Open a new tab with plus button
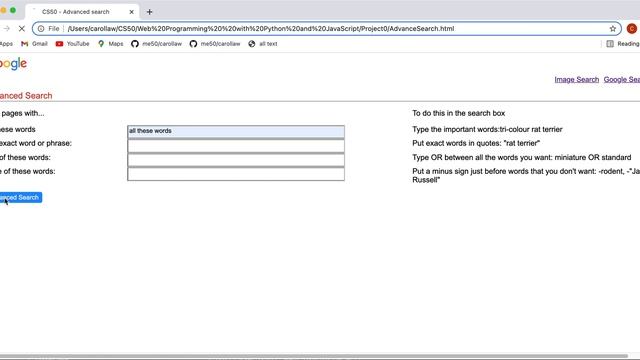Viewport: 640px width, 360px height. [149, 12]
